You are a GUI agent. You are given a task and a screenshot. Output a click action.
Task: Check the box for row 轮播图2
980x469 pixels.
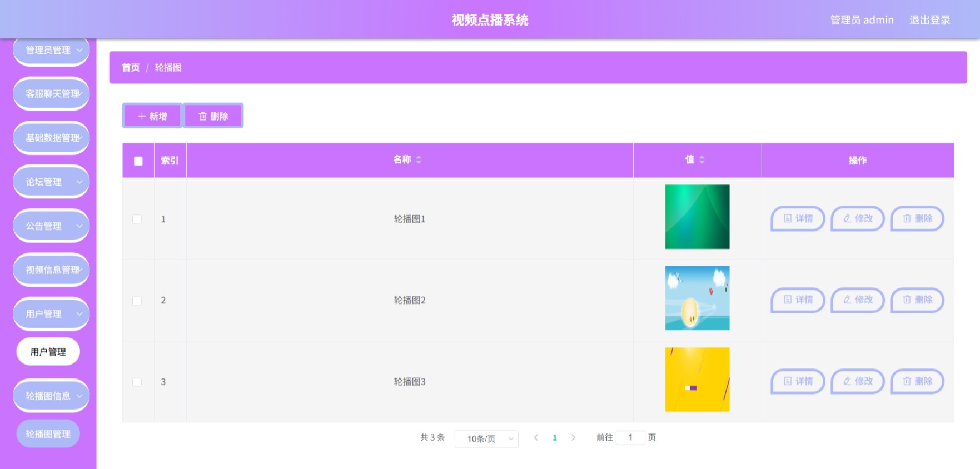(x=137, y=301)
